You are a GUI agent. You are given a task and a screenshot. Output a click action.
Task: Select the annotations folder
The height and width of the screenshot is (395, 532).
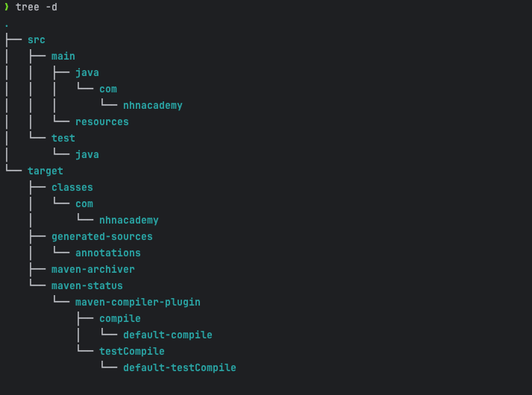pos(108,253)
